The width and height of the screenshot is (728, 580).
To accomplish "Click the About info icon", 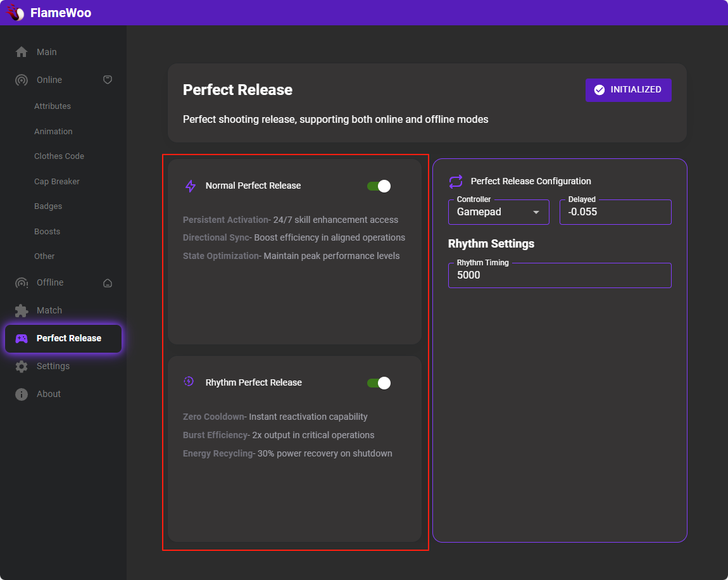I will click(22, 394).
